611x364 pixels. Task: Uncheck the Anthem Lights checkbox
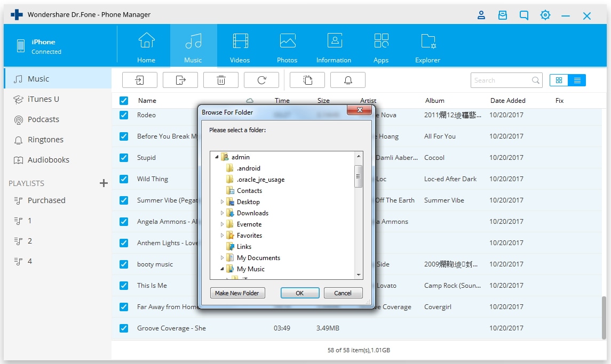(124, 243)
